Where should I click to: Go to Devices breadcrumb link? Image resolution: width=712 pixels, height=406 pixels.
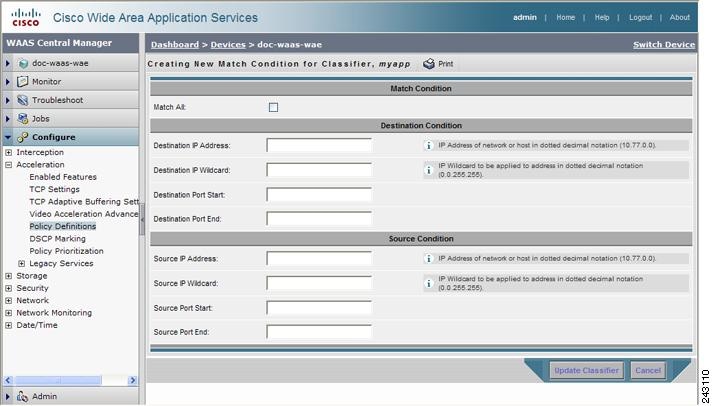click(x=228, y=45)
